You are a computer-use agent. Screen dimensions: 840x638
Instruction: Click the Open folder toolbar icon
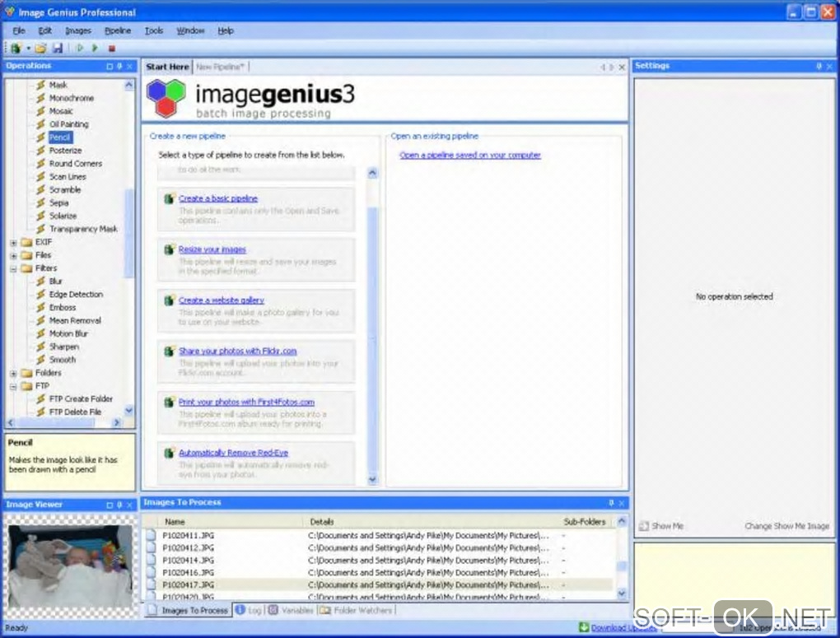[x=40, y=49]
